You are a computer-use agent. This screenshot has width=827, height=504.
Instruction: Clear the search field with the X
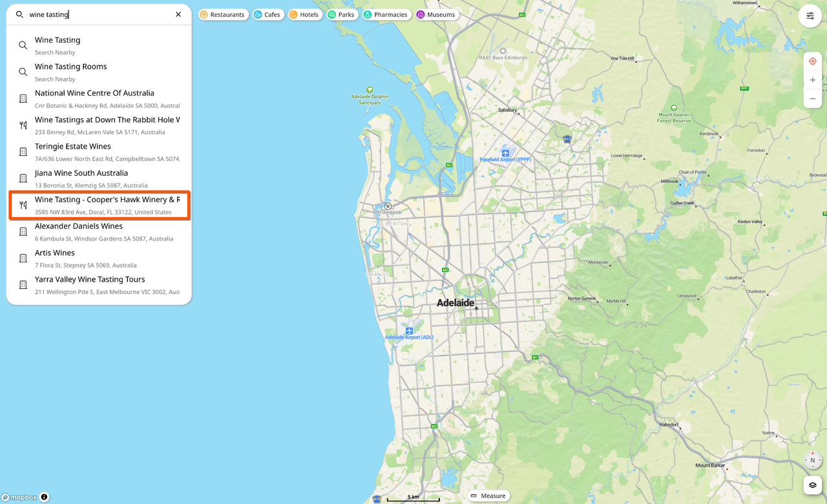[178, 14]
